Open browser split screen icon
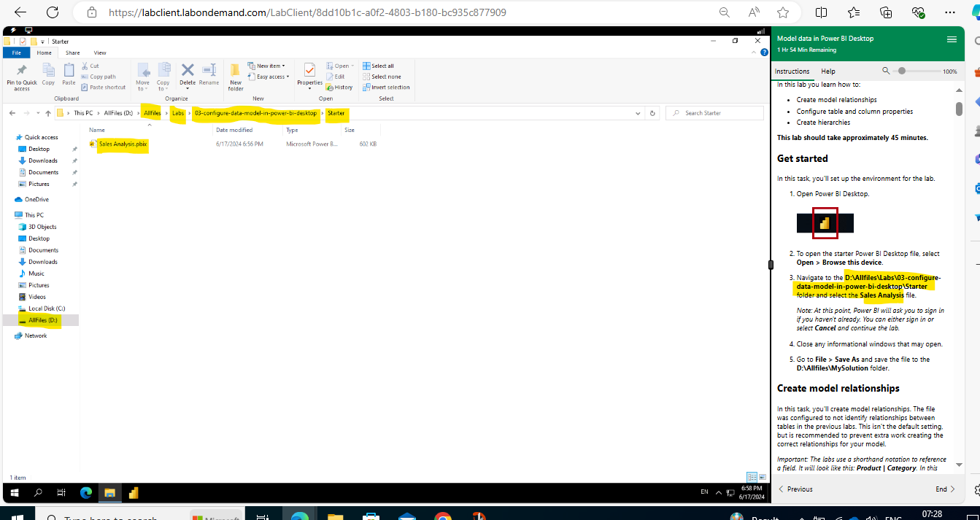 (821, 12)
